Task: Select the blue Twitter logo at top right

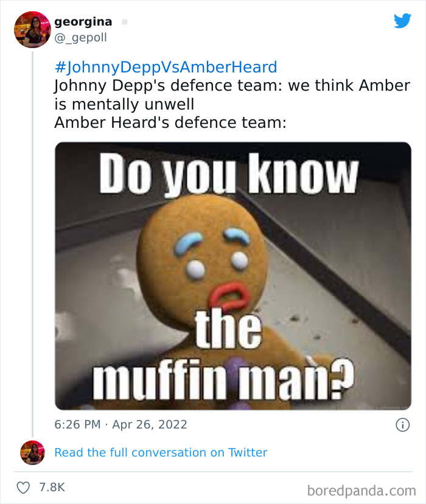Action: click(x=403, y=21)
